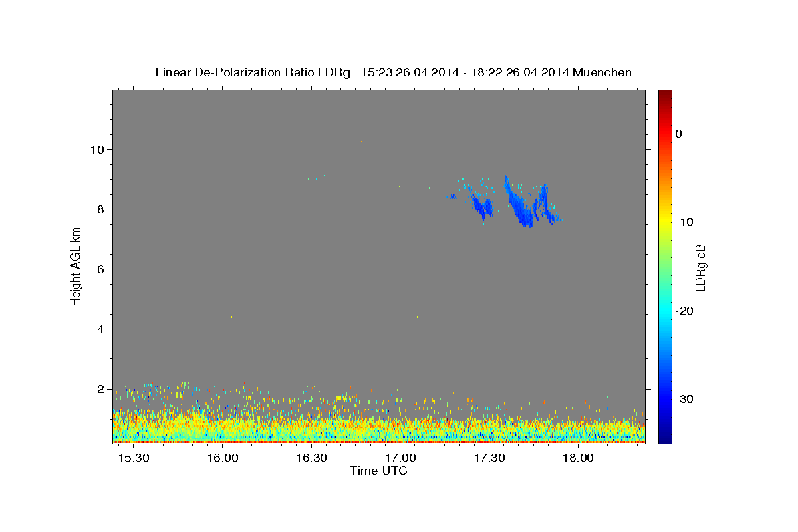Select the 16:00 time tick label

[x=223, y=458]
